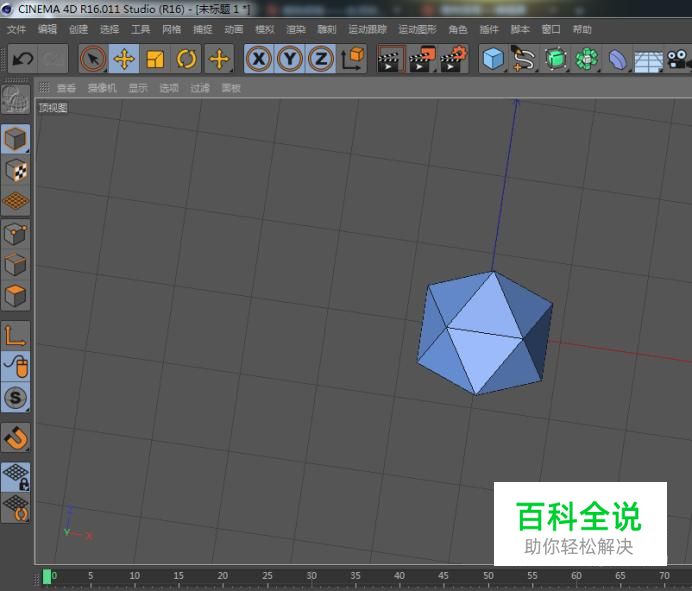Click the recent tools plus icon
Screen dimensions: 692x591
click(219, 59)
